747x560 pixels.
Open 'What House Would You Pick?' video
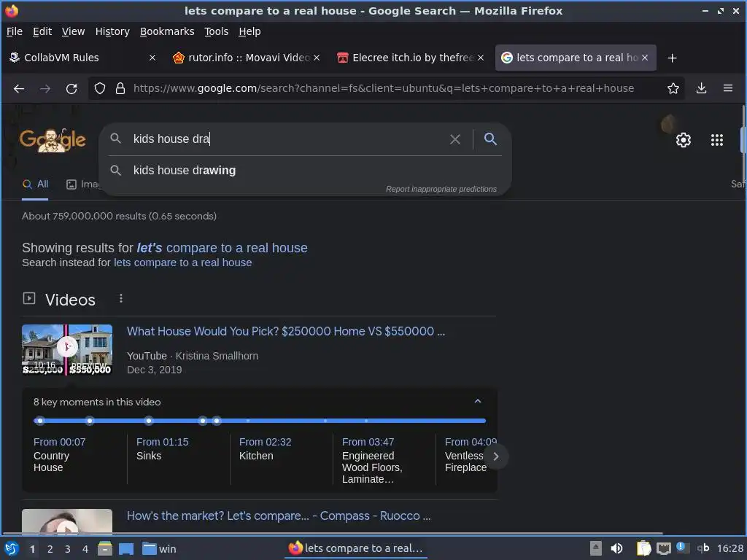286,332
